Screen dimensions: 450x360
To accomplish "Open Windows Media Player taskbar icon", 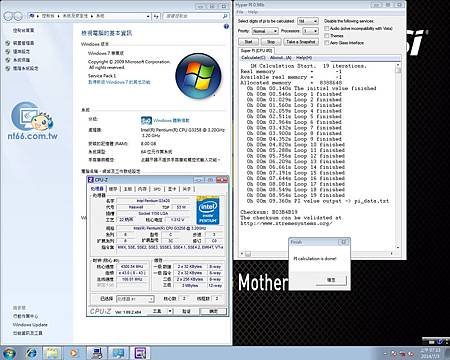I will (74, 353).
